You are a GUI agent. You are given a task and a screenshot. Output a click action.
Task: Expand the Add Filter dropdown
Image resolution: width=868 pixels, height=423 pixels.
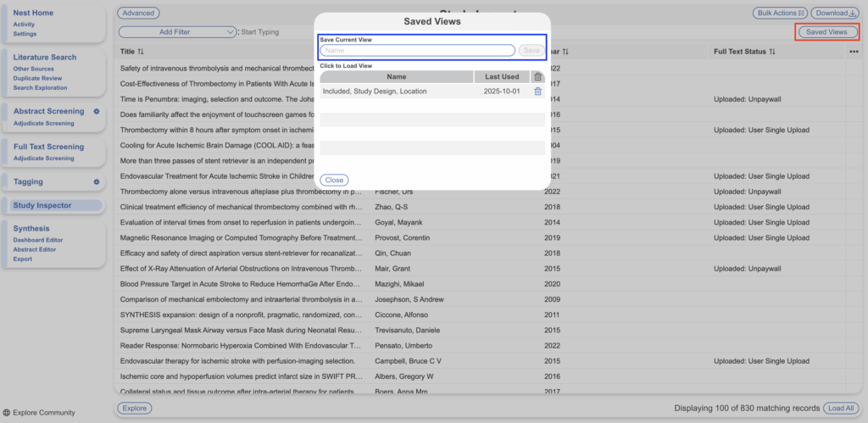click(x=177, y=32)
